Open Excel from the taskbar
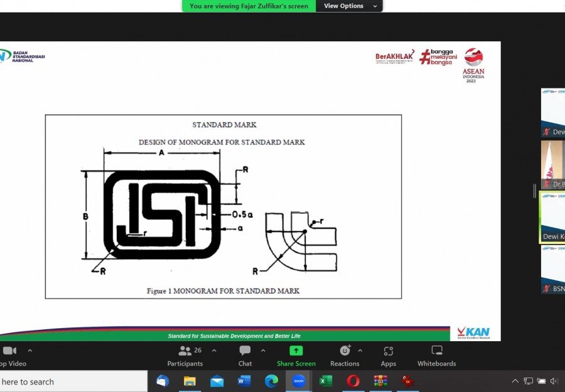The image size is (565, 392). pyautogui.click(x=326, y=381)
